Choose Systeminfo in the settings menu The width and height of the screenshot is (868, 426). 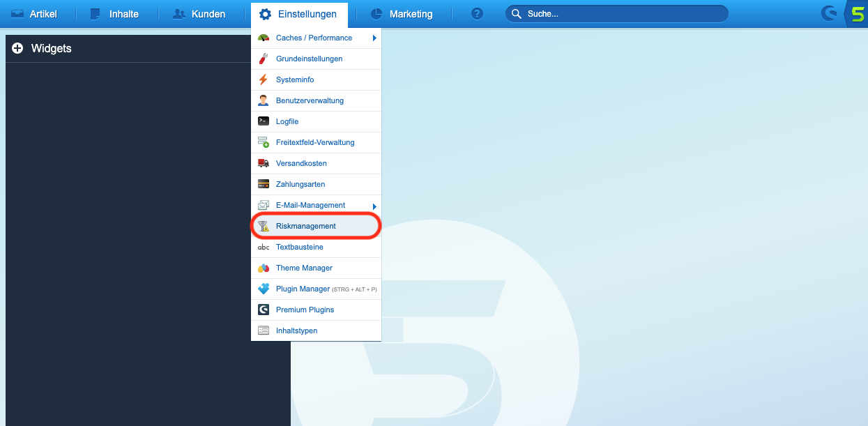(x=316, y=79)
